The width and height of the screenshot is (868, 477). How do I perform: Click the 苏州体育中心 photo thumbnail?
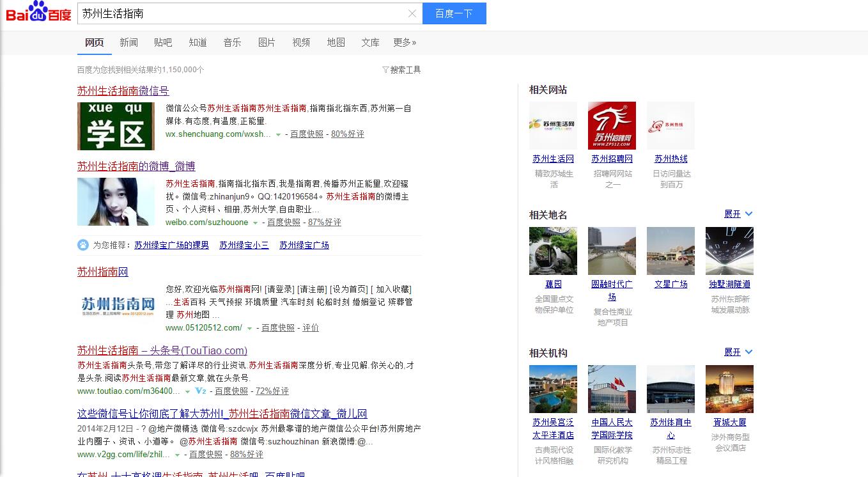pyautogui.click(x=670, y=389)
